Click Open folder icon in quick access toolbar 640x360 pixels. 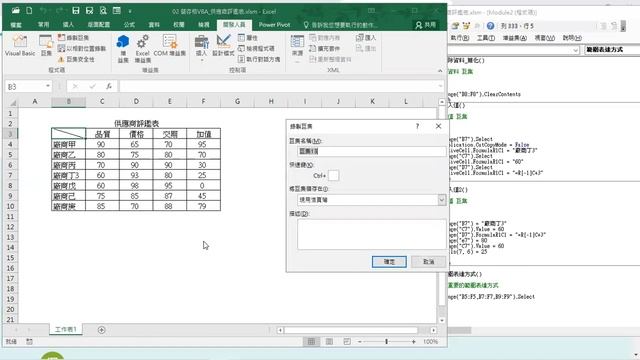coord(16,11)
